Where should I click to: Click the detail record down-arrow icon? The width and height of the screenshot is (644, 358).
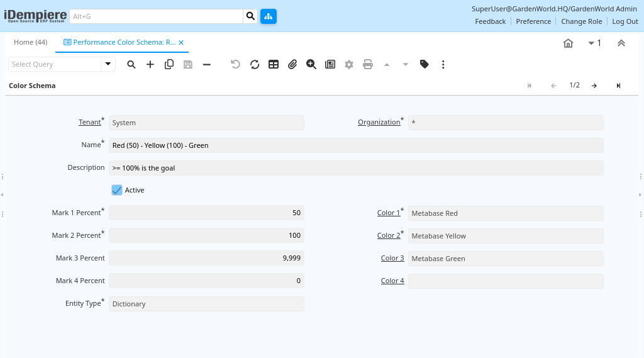(x=406, y=65)
